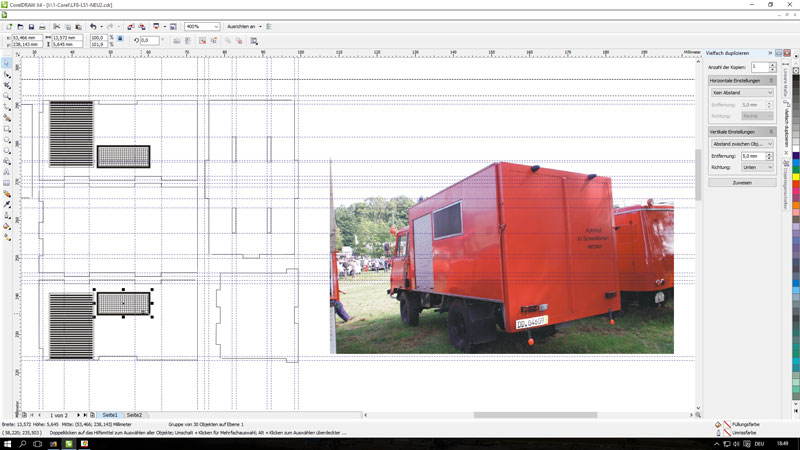Collapse Vertikale Einstellungen section
800x450 pixels.
[x=771, y=132]
